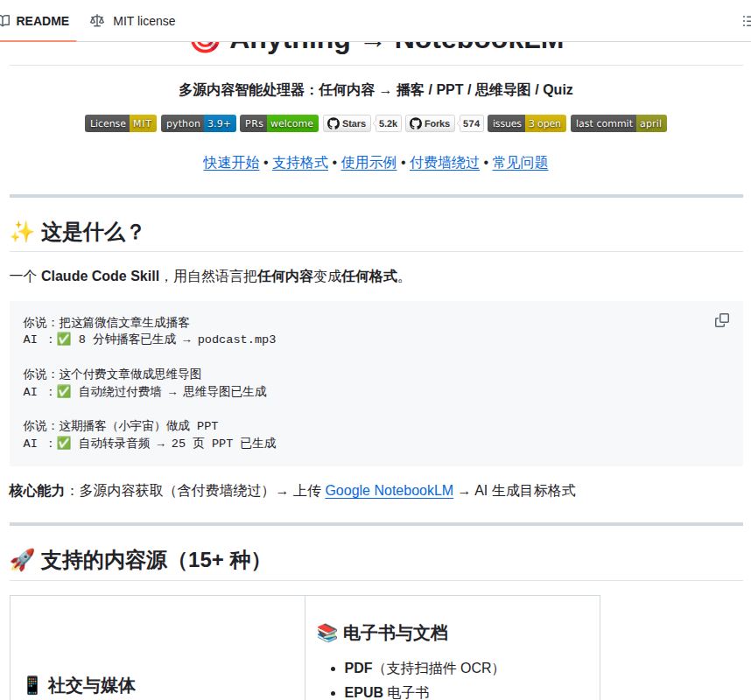The height and width of the screenshot is (700, 751).
Task: Click the 支持的内容源（15+ 种）heading
Action: tap(151, 560)
